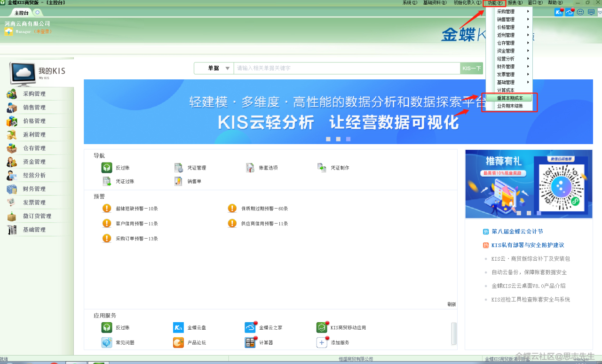
Task: Click the 添加服务 plus icon
Action: pos(322,343)
